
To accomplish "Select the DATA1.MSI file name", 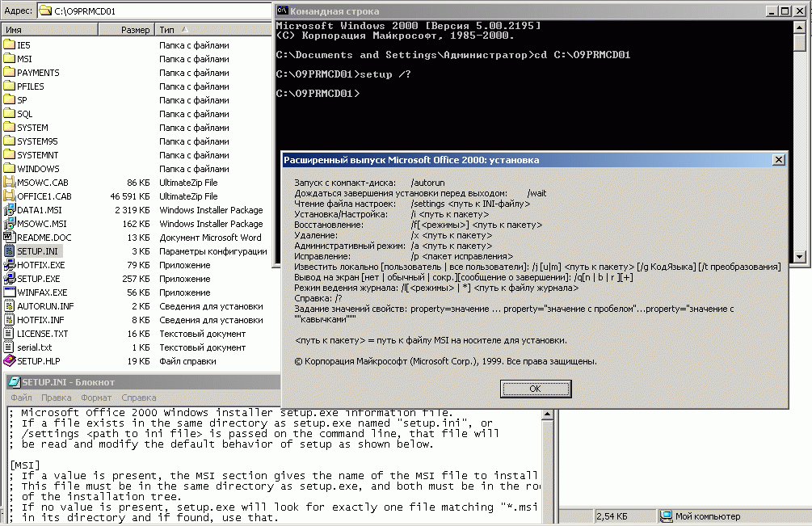I will 40,210.
